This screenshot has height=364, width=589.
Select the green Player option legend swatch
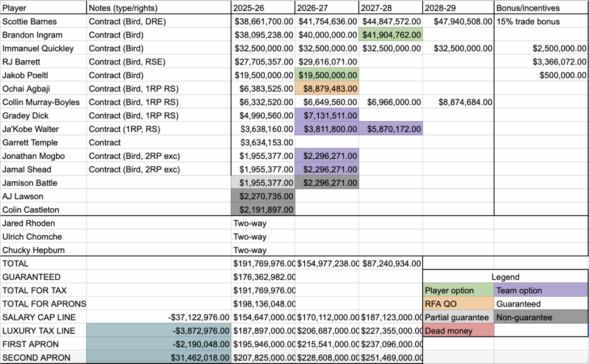pos(458,290)
